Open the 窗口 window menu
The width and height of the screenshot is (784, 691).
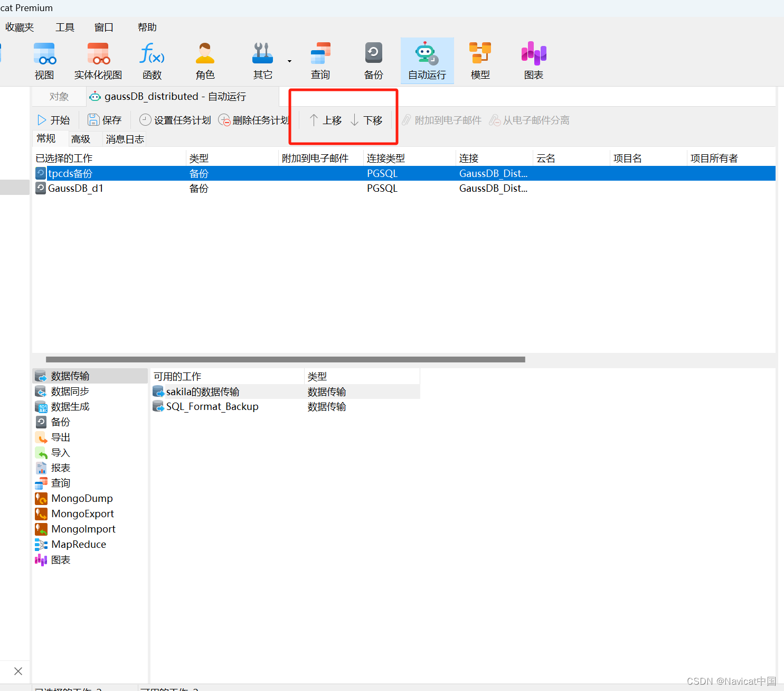coord(104,27)
